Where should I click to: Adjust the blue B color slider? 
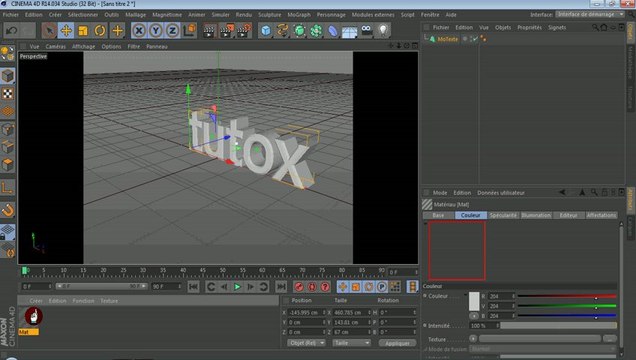coord(567,316)
